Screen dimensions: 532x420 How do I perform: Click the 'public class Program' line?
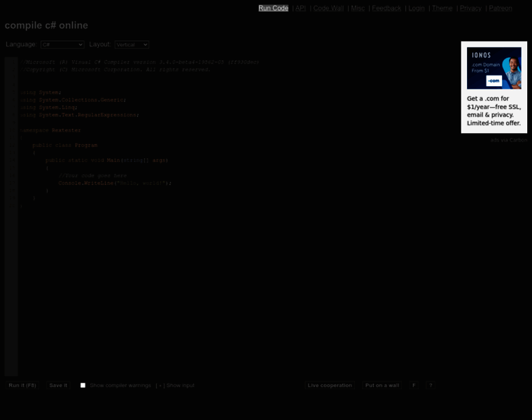65,145
